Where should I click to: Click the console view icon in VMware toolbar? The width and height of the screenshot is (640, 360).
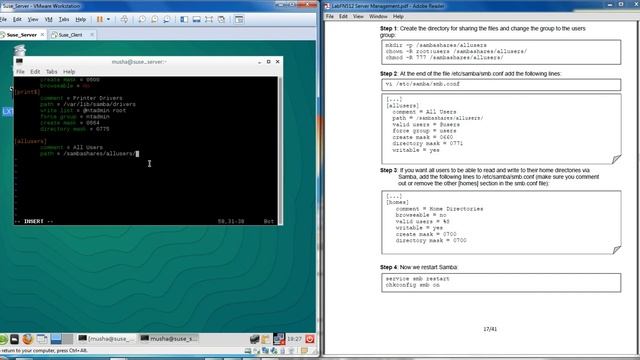tap(239, 19)
